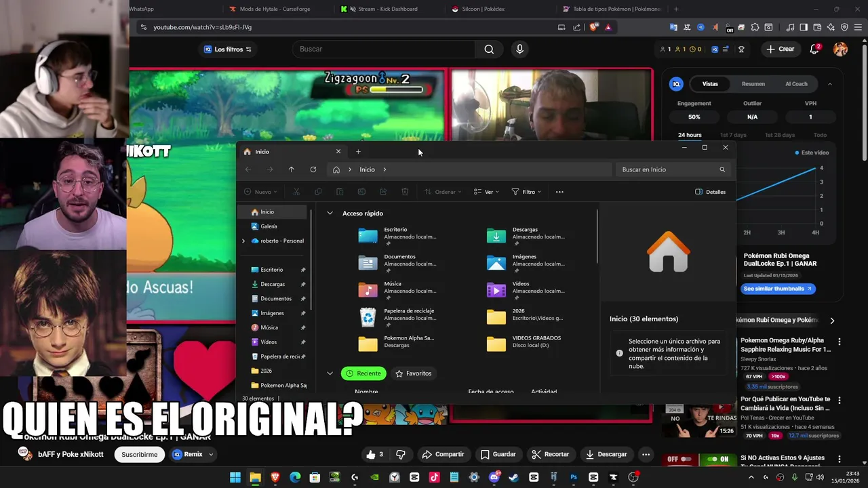Click the Explorer file list vertical scrollbar
Viewport: 868px width, 488px height.
coord(597,237)
